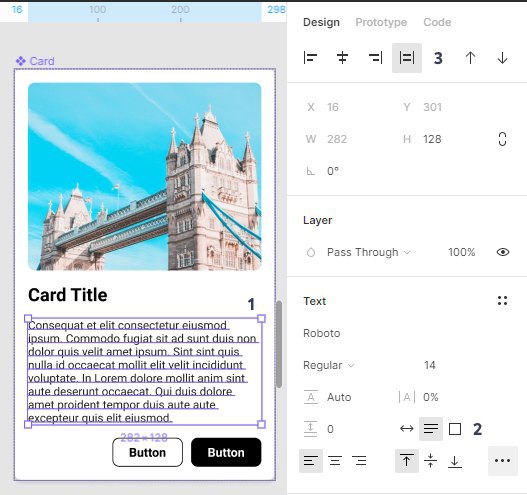Click the ruler 200 mark
Viewport: 527px width, 495px height.
[x=180, y=10]
